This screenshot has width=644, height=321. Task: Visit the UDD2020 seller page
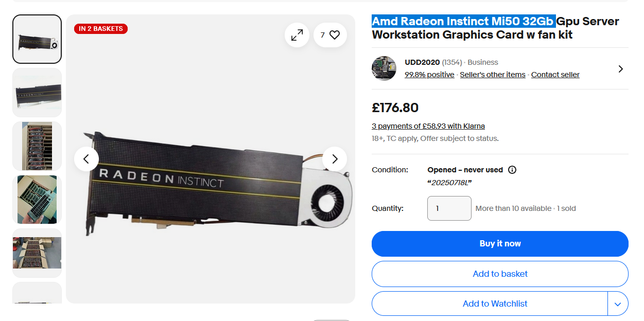[x=423, y=62]
